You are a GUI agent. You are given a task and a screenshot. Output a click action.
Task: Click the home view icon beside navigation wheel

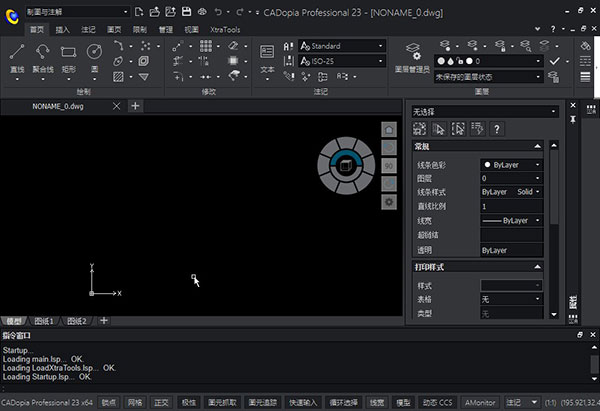[x=389, y=130]
